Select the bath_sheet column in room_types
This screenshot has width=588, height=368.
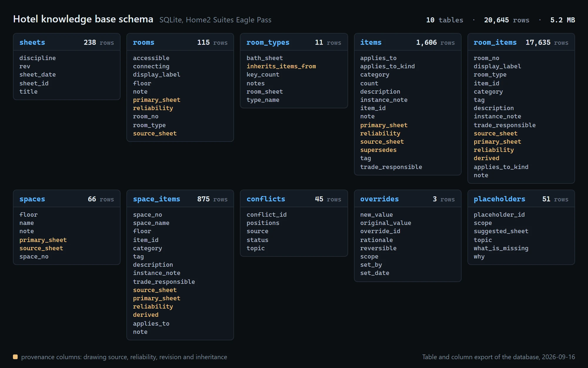tap(265, 58)
